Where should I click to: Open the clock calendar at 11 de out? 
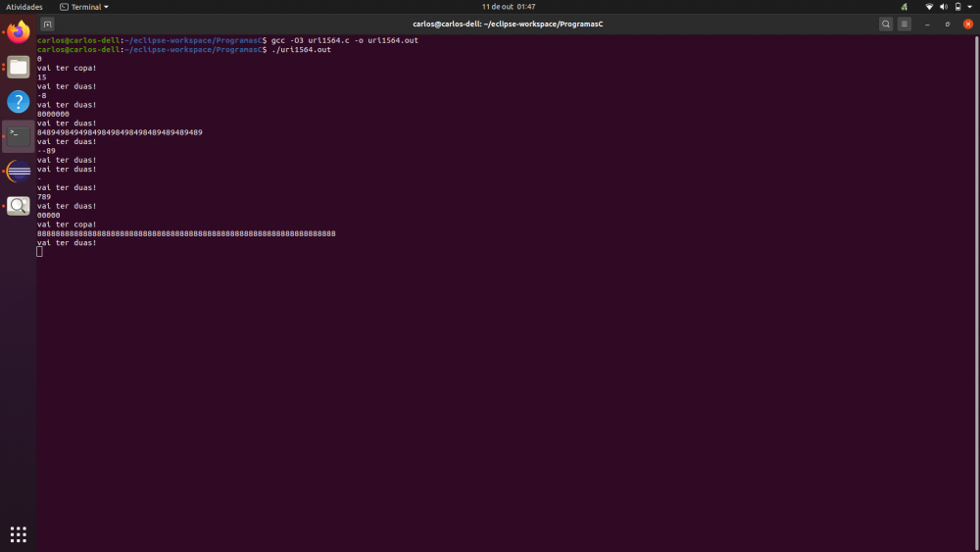pyautogui.click(x=509, y=7)
